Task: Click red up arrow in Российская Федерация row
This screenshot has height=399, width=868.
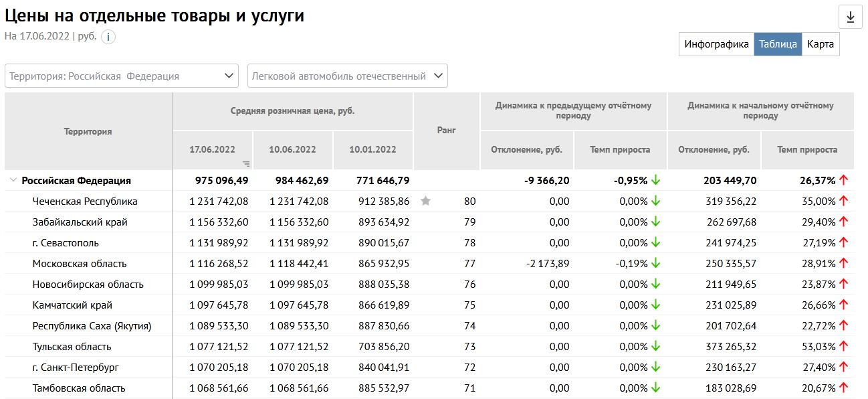Action: (x=843, y=180)
